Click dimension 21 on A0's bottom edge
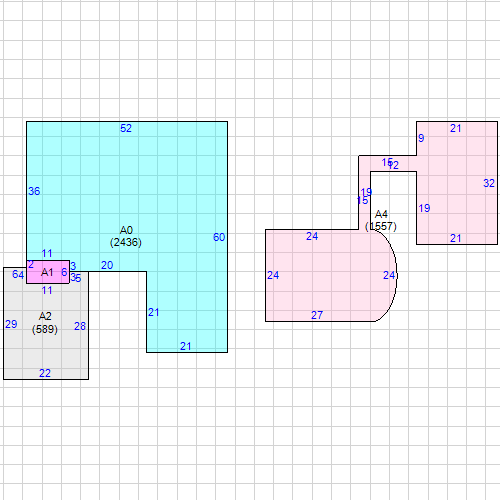This screenshot has width=500, height=500. coord(186,346)
